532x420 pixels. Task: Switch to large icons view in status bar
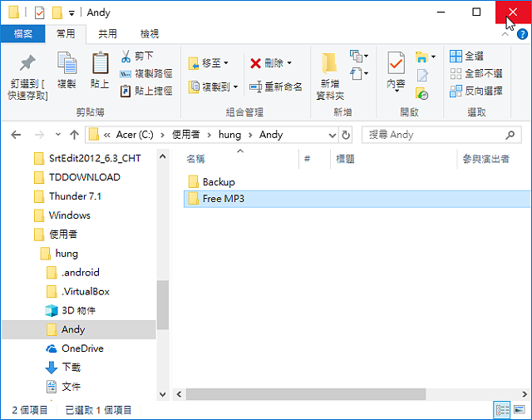[x=520, y=410]
